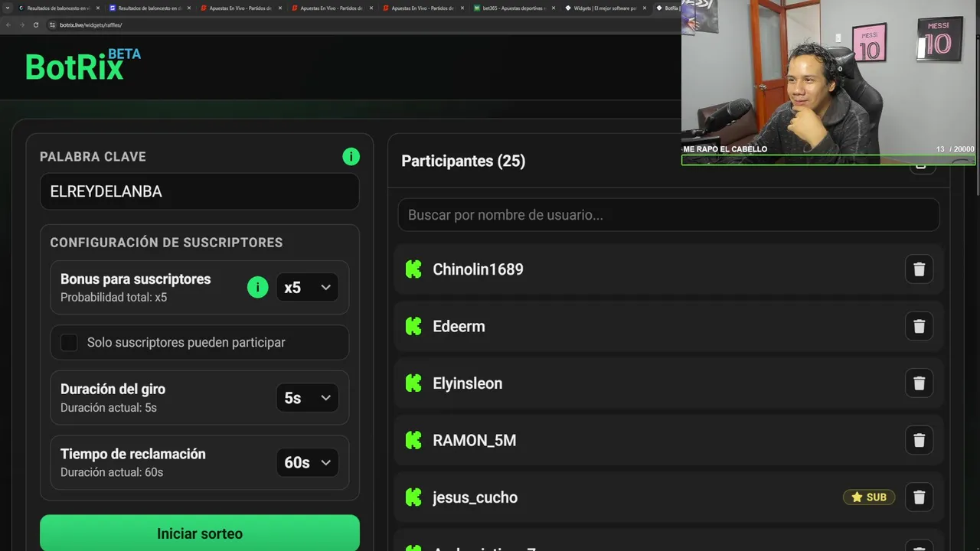The width and height of the screenshot is (980, 551).
Task: Delete participant Chinolin1689 with its trash icon
Action: (919, 269)
